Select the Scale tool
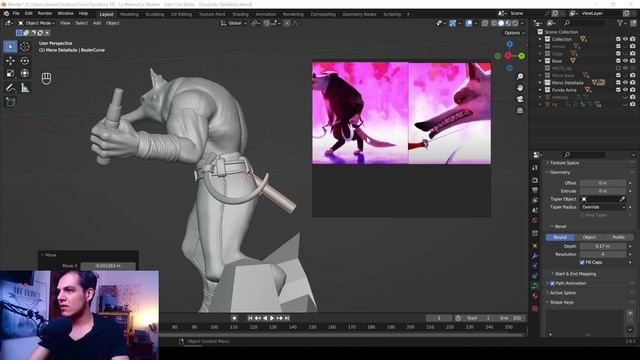 click(x=10, y=73)
